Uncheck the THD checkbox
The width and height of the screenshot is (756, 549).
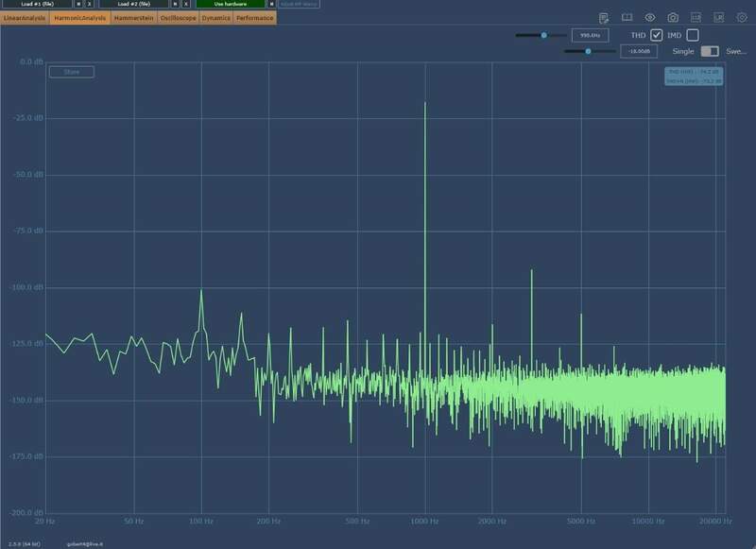(x=657, y=35)
